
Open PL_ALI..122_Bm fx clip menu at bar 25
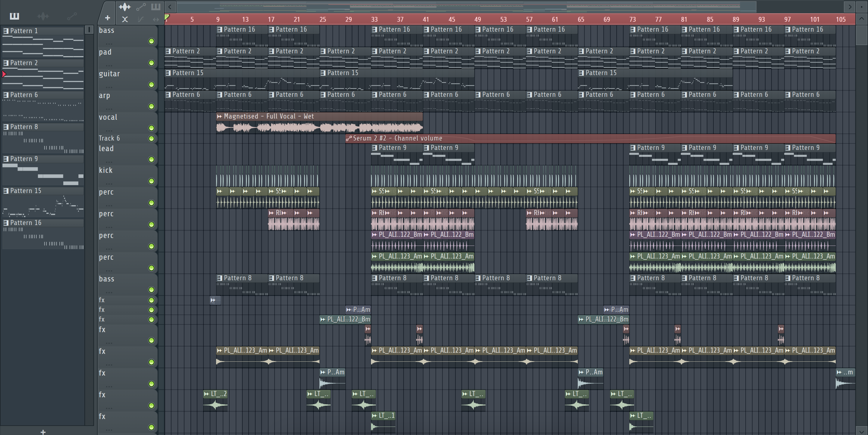tap(323, 319)
